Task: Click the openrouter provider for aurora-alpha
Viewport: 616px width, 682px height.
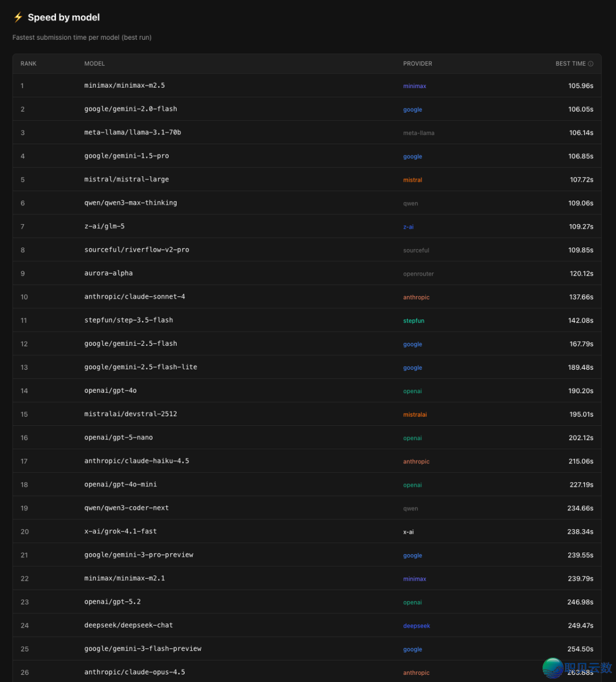Action: (x=418, y=274)
